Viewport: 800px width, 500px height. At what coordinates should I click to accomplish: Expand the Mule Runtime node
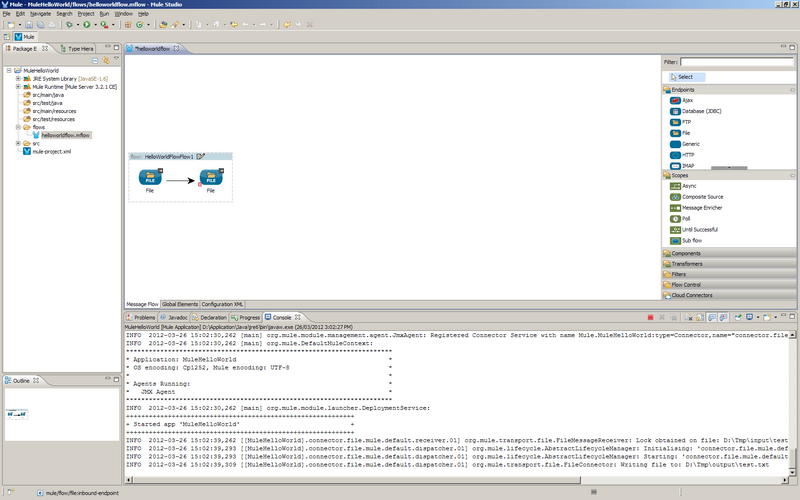[x=18, y=87]
